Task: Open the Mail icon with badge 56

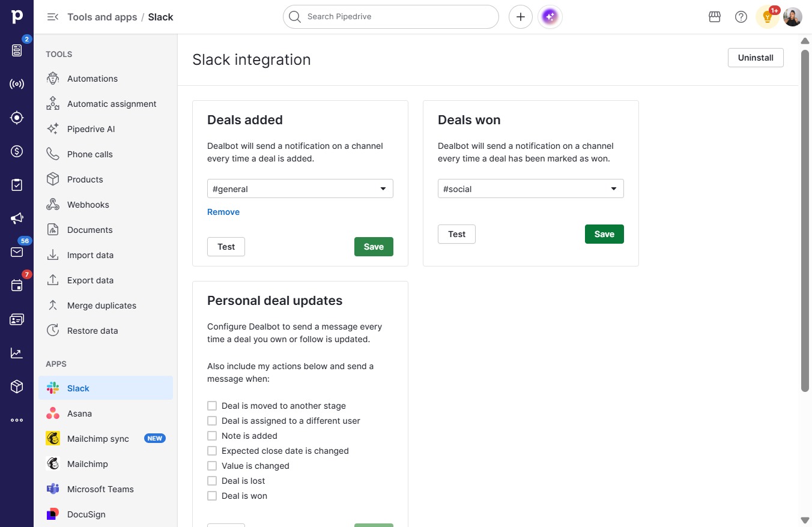Action: coord(17,252)
